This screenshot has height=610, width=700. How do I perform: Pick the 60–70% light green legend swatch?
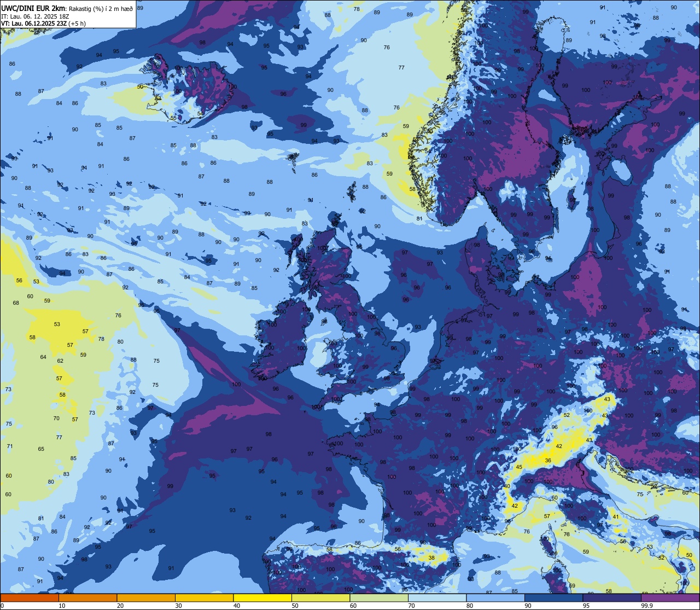click(379, 597)
